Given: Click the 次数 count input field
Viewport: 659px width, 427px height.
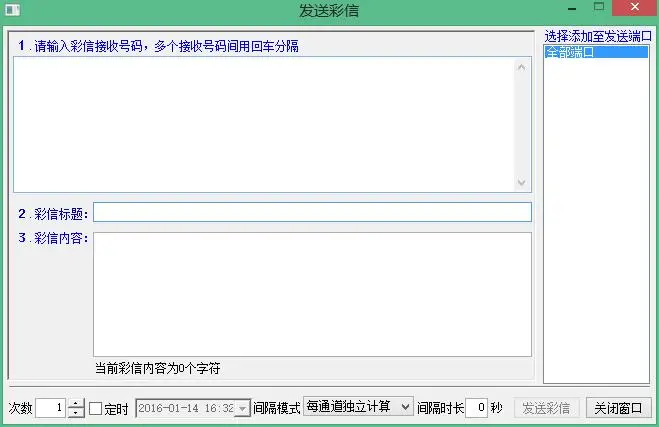Looking at the screenshot, I should (50, 408).
